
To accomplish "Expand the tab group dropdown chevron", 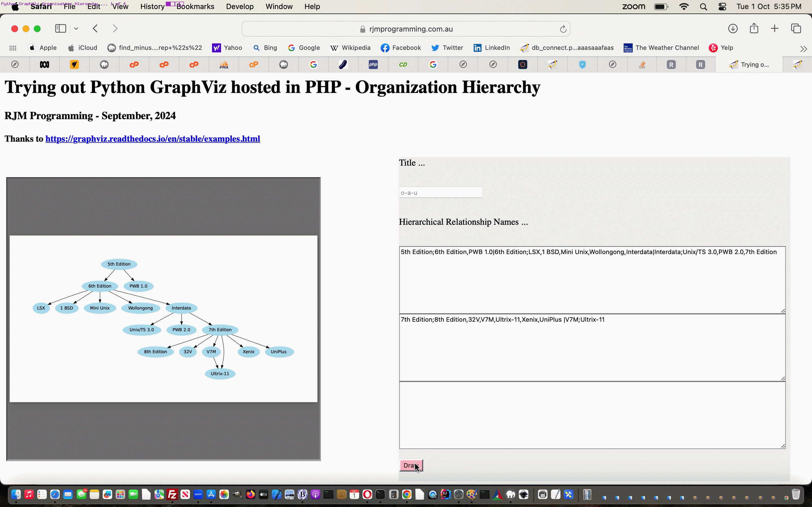I will tap(76, 28).
